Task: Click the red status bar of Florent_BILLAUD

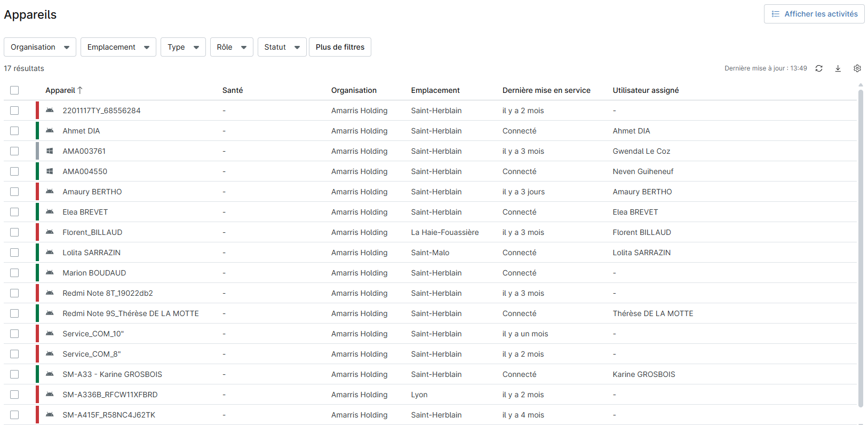Action: coord(37,232)
